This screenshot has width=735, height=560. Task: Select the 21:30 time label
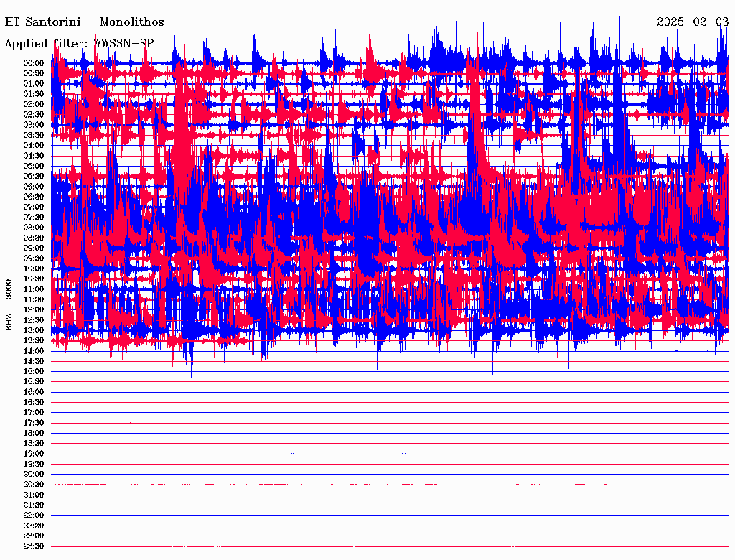[34, 505]
